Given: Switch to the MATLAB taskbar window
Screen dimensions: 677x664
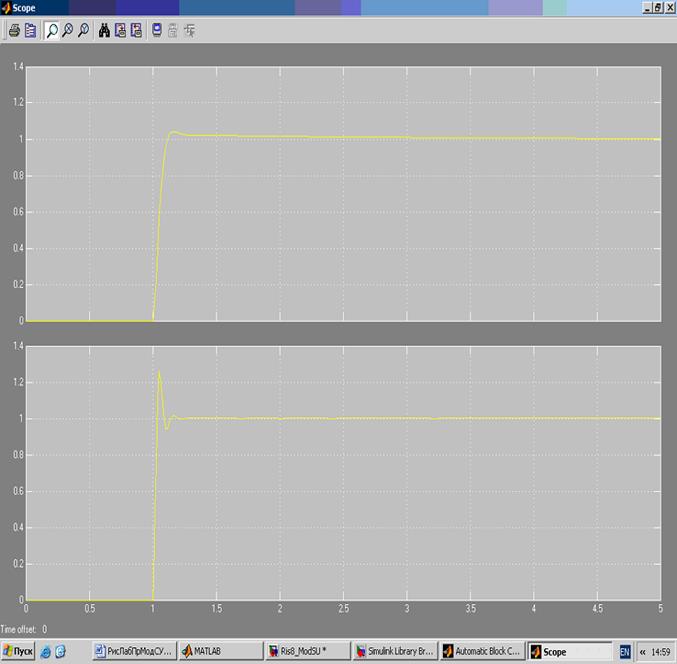Looking at the screenshot, I should pos(221,651).
